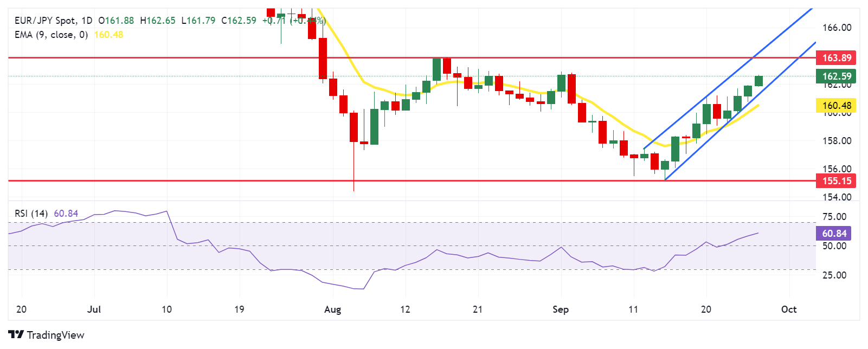Click the yellow EMA value in the legend
The height and width of the screenshot is (349, 868).
[x=108, y=35]
